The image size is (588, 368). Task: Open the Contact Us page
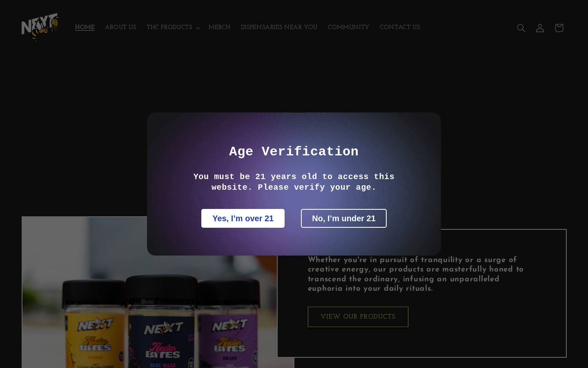coord(400,27)
